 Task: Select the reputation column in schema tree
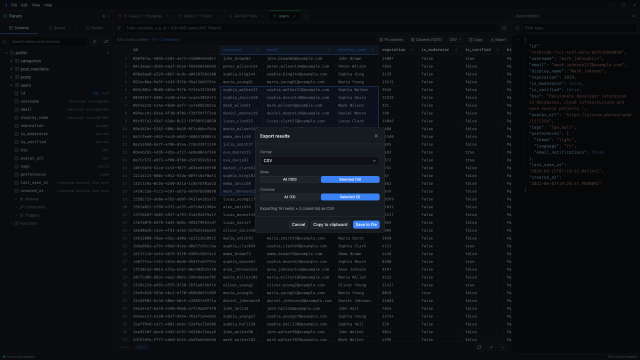click(32, 126)
